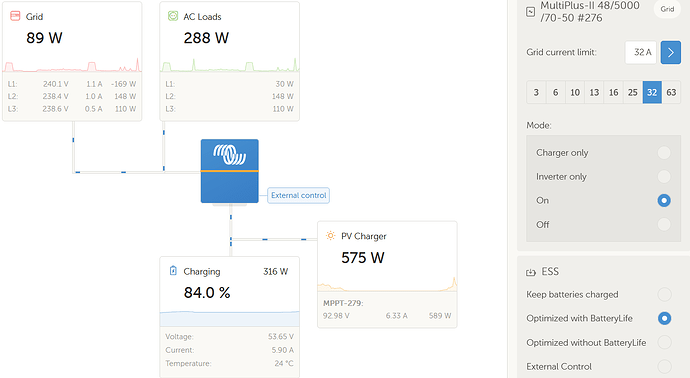Set current limit to 63 A

[671, 92]
